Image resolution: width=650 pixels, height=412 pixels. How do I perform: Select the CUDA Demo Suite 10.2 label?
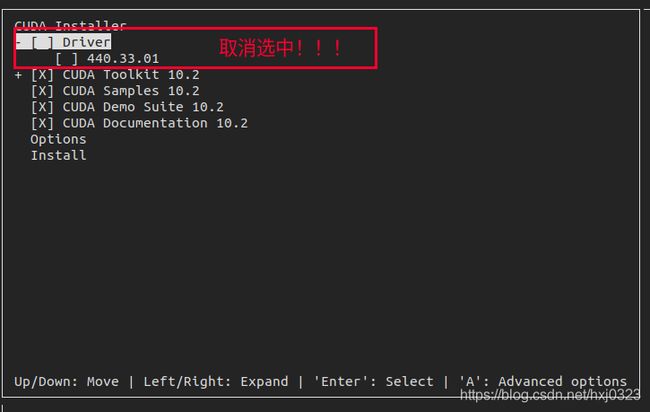pos(143,107)
